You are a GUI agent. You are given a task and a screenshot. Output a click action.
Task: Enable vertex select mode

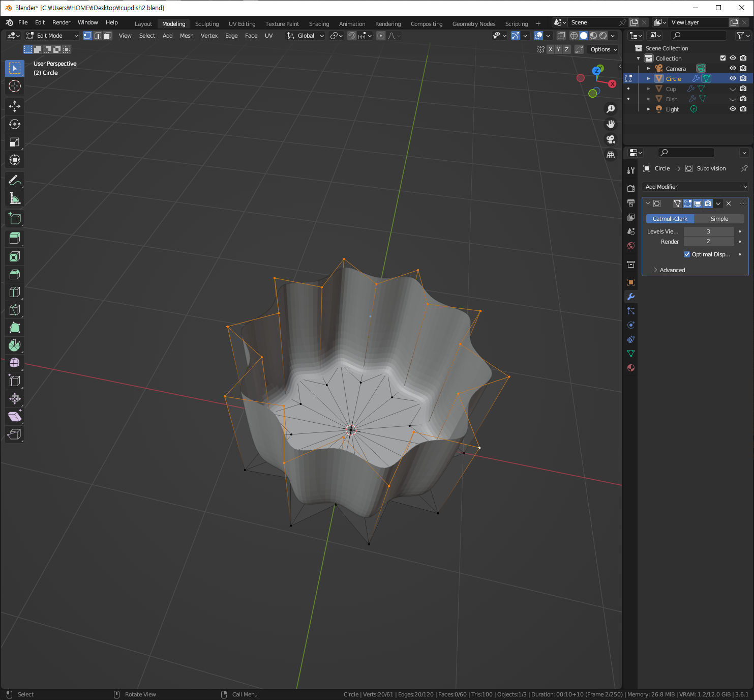coord(87,36)
